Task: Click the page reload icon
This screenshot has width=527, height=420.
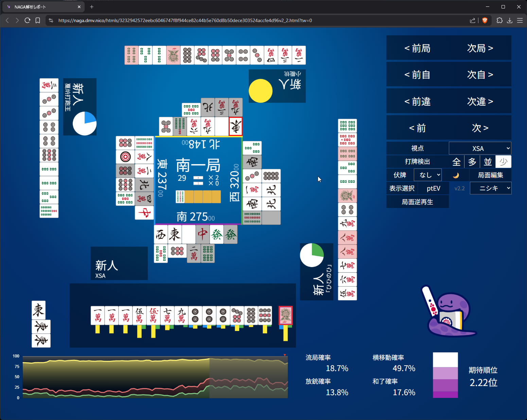Action: coord(28,20)
